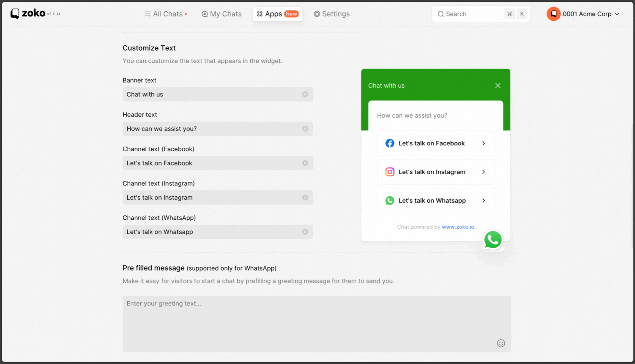Click the version label v3.11.14
Viewport: 635px width, 364px height.
point(54,14)
